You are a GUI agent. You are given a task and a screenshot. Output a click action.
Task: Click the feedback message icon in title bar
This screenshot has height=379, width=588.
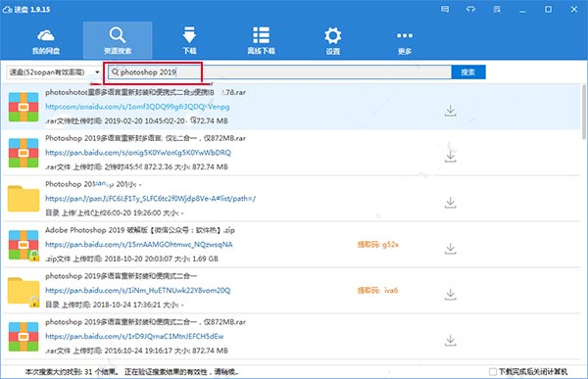tap(445, 9)
